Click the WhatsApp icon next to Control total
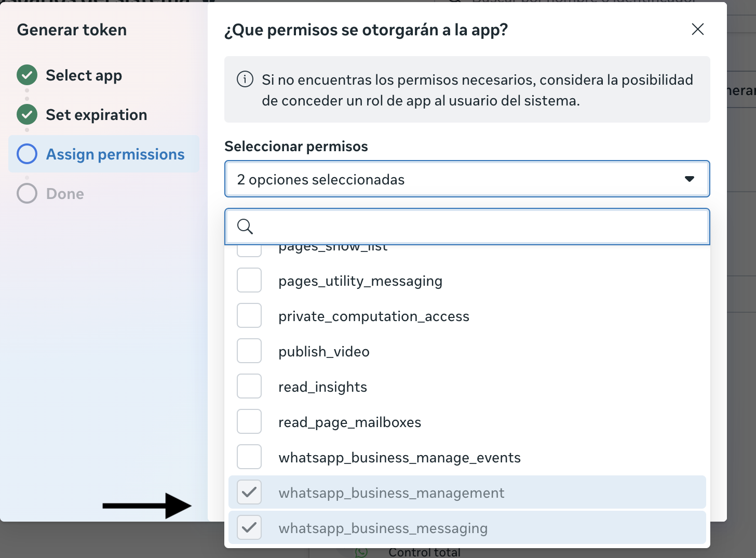Screen dimensions: 756x558 coord(361,552)
